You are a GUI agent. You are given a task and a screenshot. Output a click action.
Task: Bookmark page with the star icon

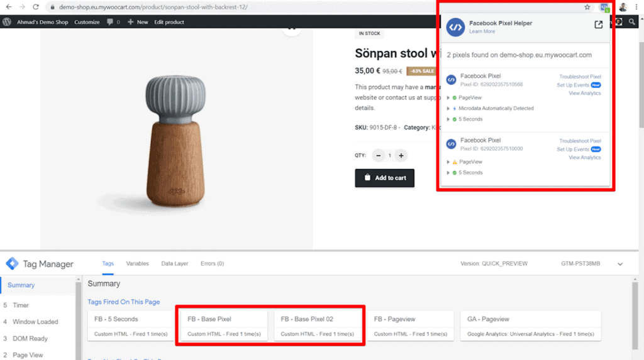pos(587,7)
